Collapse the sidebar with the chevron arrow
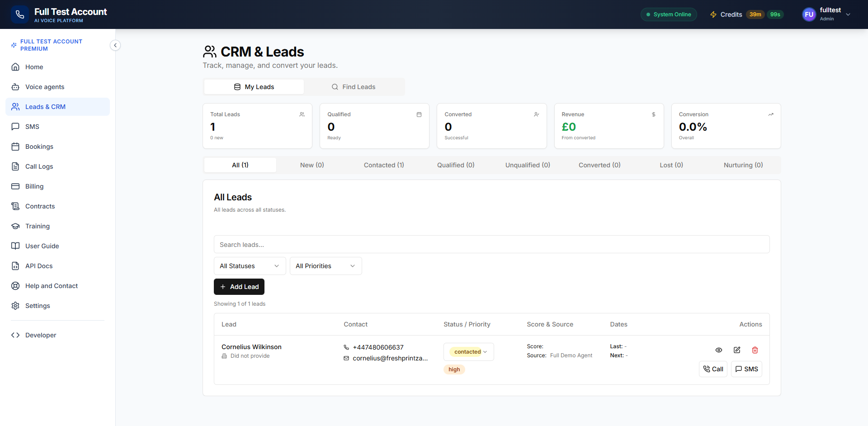Image resolution: width=868 pixels, height=426 pixels. pyautogui.click(x=115, y=45)
